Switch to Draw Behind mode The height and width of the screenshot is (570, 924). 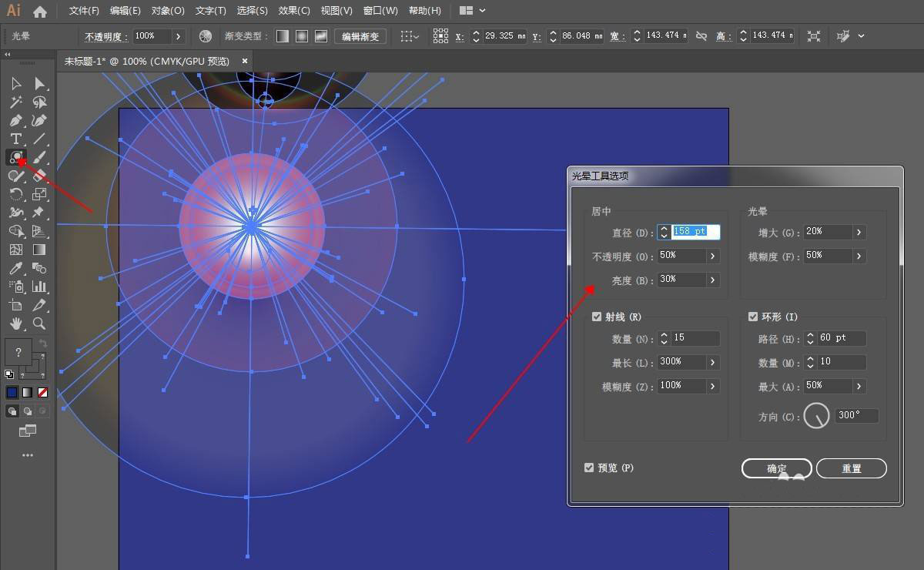(28, 411)
